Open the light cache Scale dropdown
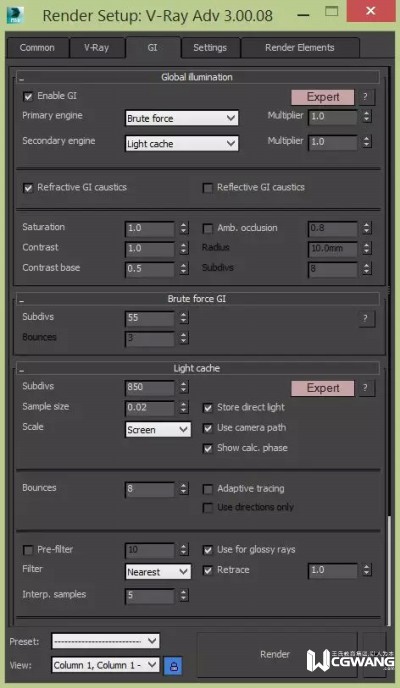The width and height of the screenshot is (400, 688). point(158,430)
